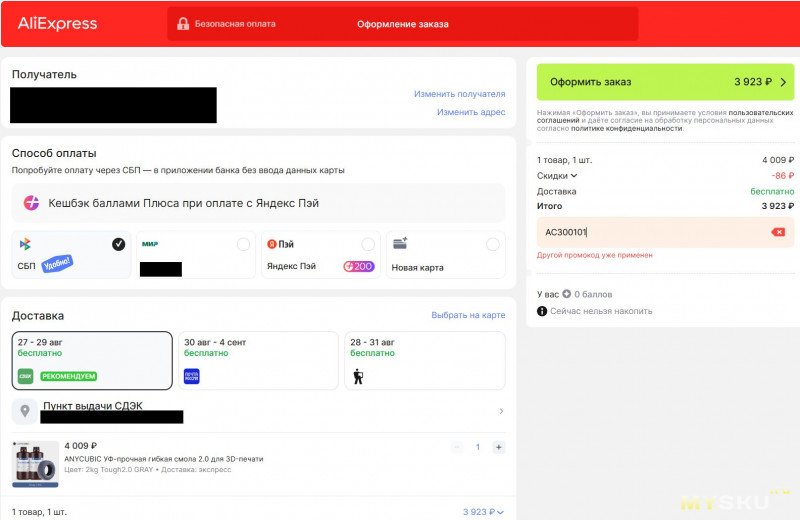This screenshot has height=520, width=800.
Task: Clear the promo code with red delete icon
Action: (x=779, y=232)
